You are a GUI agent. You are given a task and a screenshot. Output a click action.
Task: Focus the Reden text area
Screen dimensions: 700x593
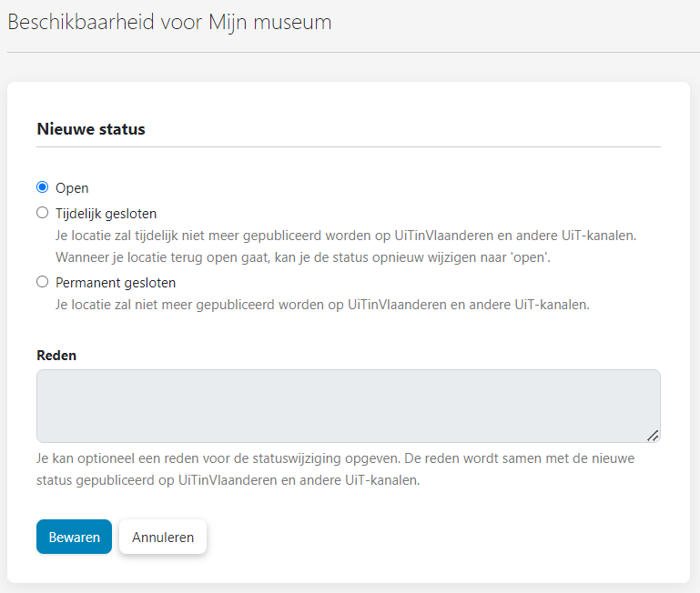(x=349, y=406)
